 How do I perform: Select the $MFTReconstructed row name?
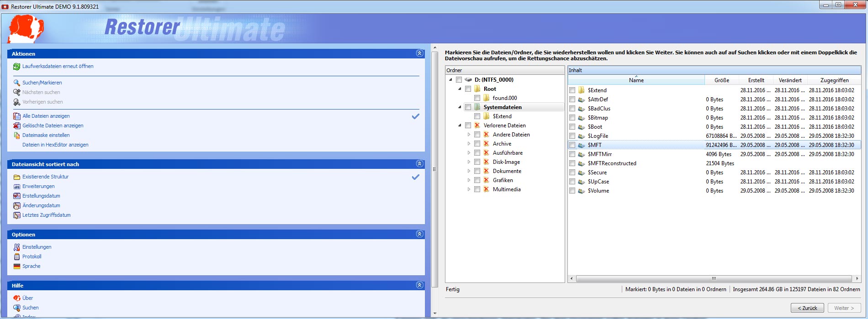612,163
